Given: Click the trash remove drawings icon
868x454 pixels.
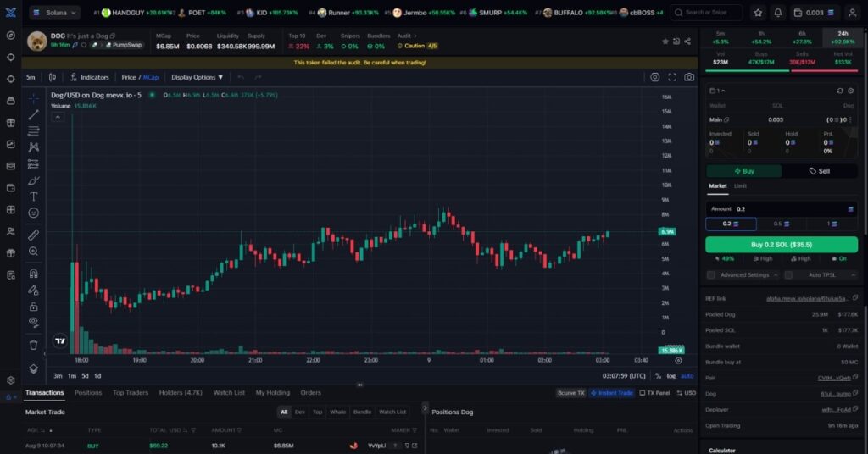Looking at the screenshot, I should 33,345.
